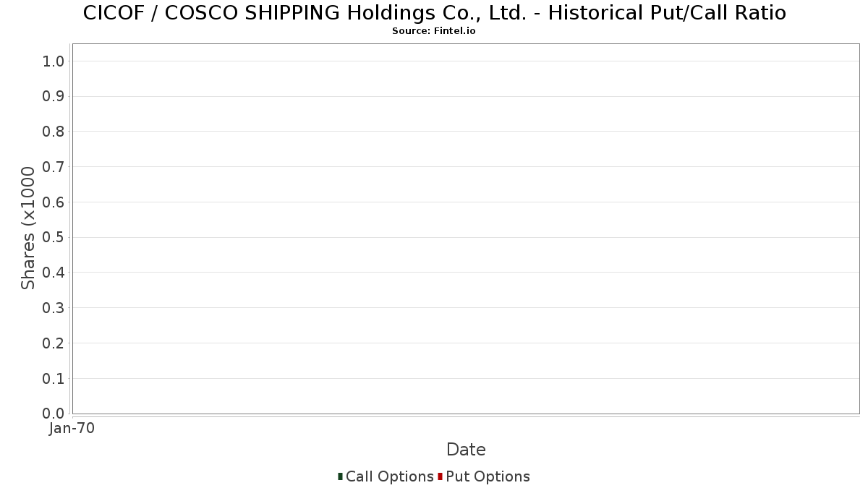Toggle the Put Options legend label
868x488 pixels.
click(x=488, y=476)
